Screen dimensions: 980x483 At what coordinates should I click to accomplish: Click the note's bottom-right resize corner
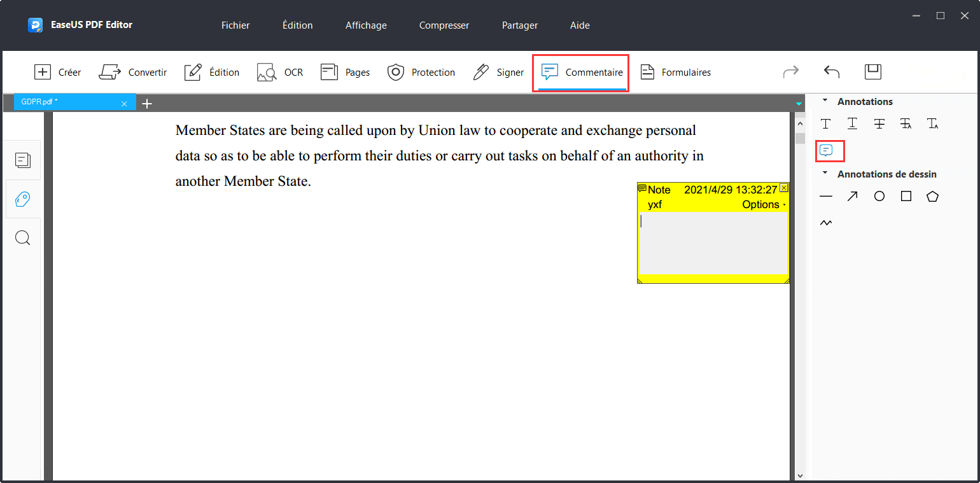click(786, 280)
